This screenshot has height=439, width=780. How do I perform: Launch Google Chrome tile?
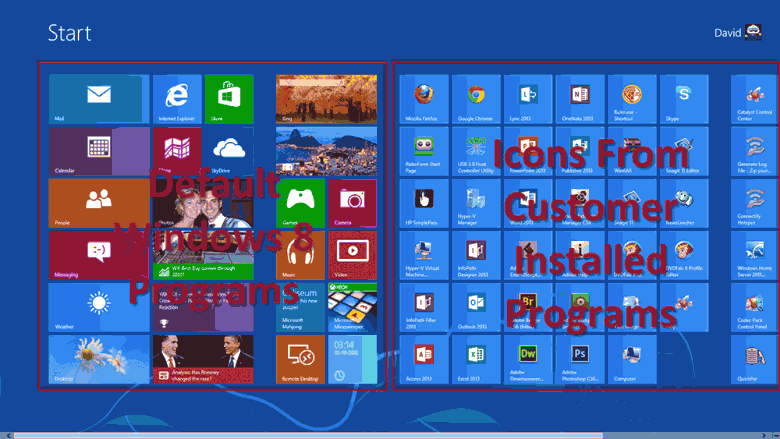(476, 99)
